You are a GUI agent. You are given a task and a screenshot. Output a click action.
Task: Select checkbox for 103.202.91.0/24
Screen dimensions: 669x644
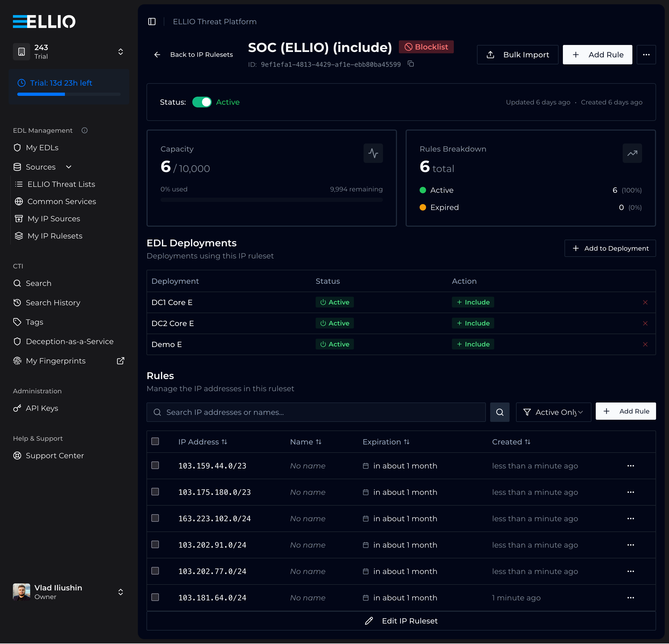pos(155,544)
